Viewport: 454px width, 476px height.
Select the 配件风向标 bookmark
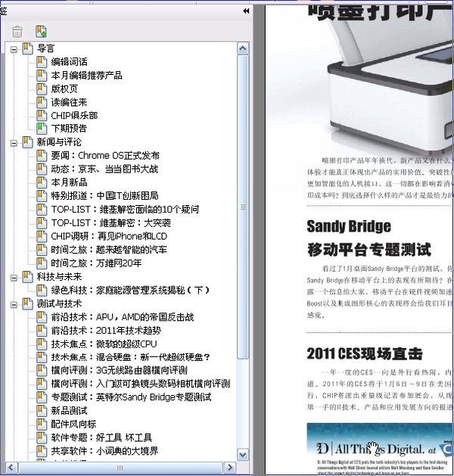tap(73, 424)
